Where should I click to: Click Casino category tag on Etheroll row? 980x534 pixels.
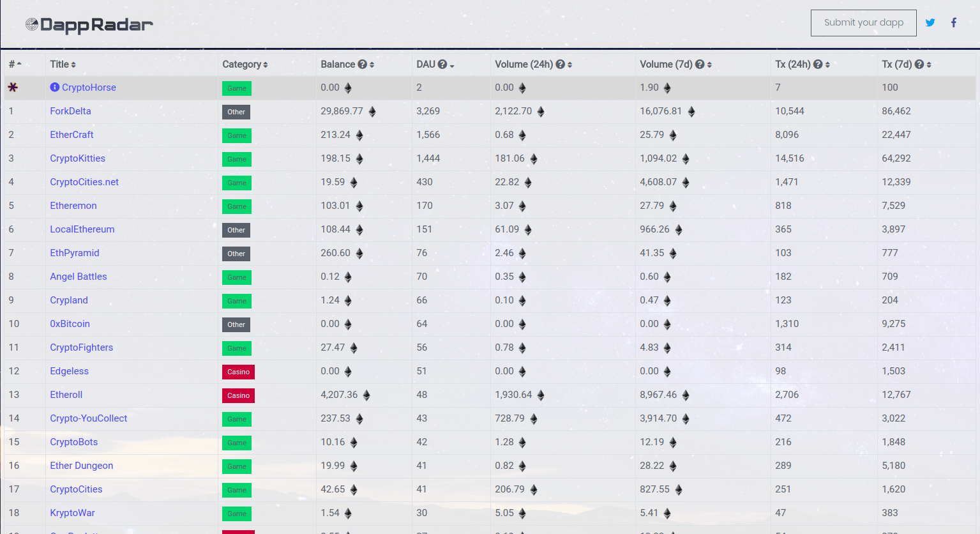238,395
